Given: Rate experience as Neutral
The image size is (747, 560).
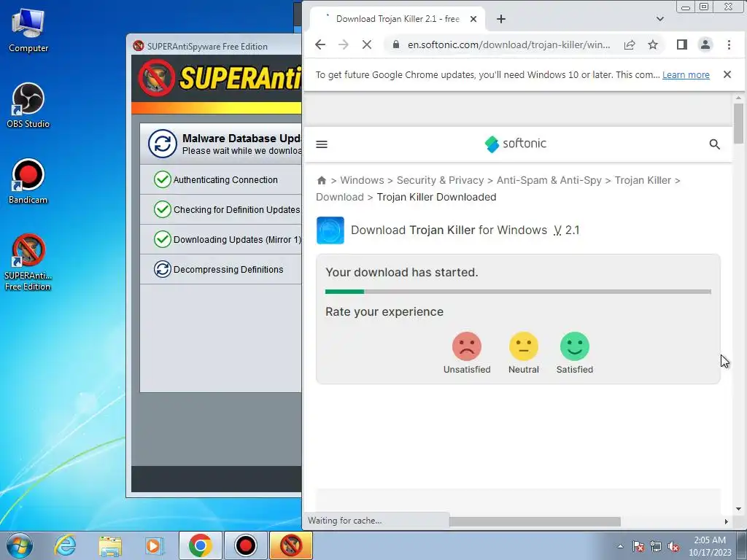Looking at the screenshot, I should point(524,353).
